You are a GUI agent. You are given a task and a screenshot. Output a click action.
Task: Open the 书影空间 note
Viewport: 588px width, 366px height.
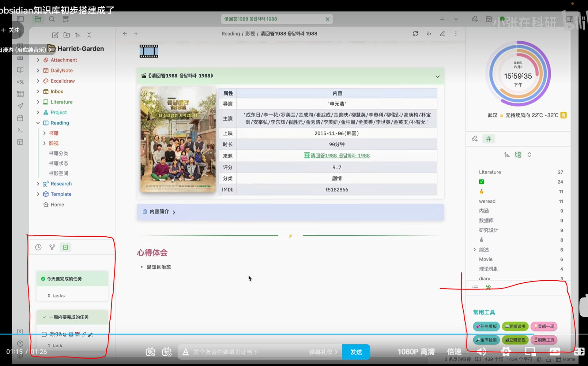pyautogui.click(x=58, y=173)
